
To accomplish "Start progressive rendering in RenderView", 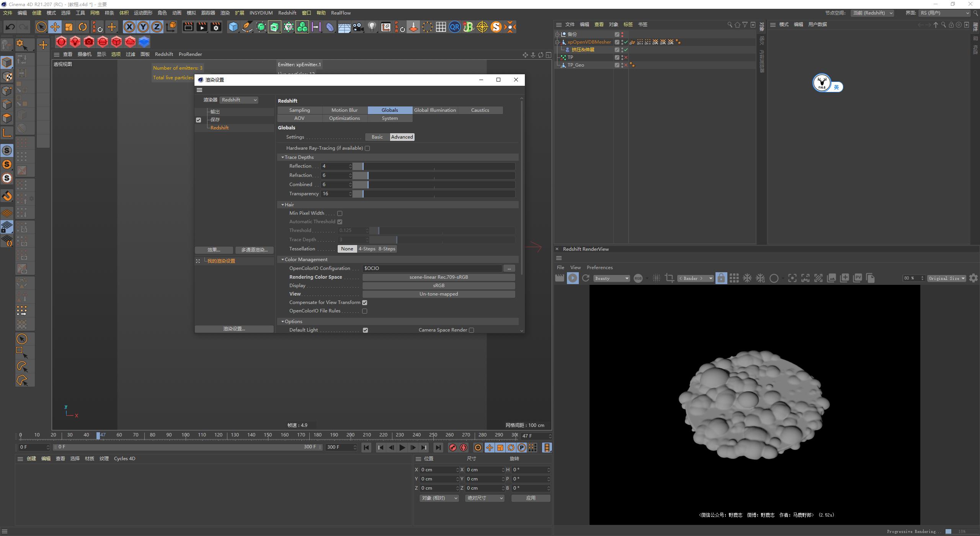I will click(x=572, y=278).
